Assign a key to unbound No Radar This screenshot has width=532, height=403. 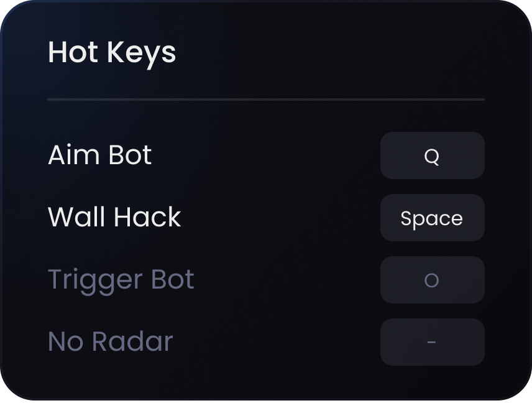432,342
